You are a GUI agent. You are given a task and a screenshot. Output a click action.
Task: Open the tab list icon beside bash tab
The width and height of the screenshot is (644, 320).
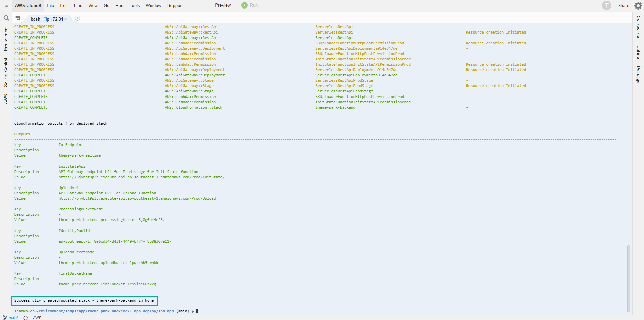pos(18,18)
